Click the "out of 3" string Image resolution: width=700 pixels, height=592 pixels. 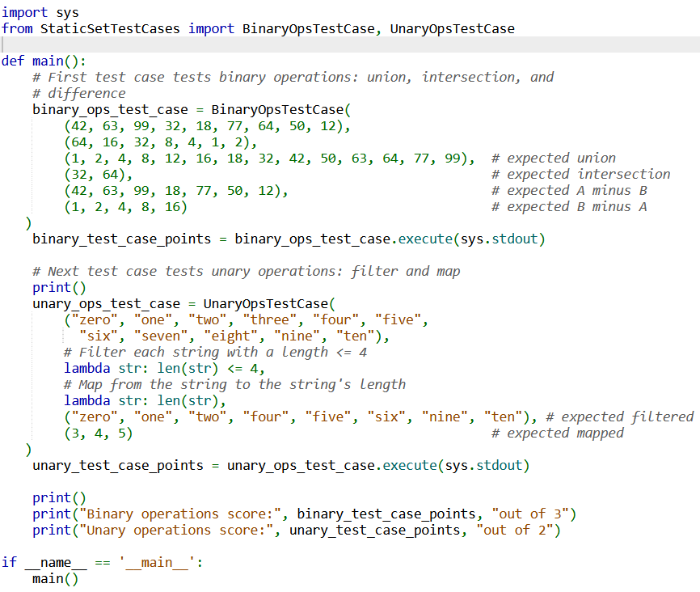pyautogui.click(x=530, y=514)
